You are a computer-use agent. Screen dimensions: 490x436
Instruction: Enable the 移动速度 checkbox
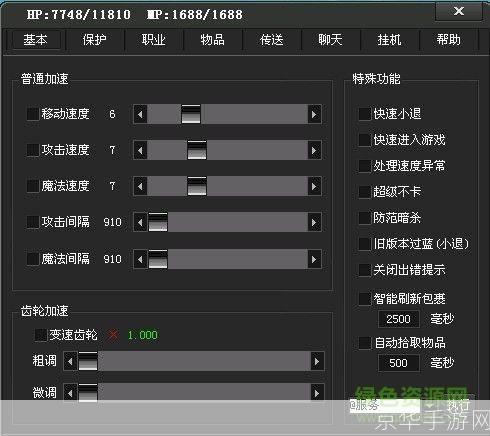(33, 114)
